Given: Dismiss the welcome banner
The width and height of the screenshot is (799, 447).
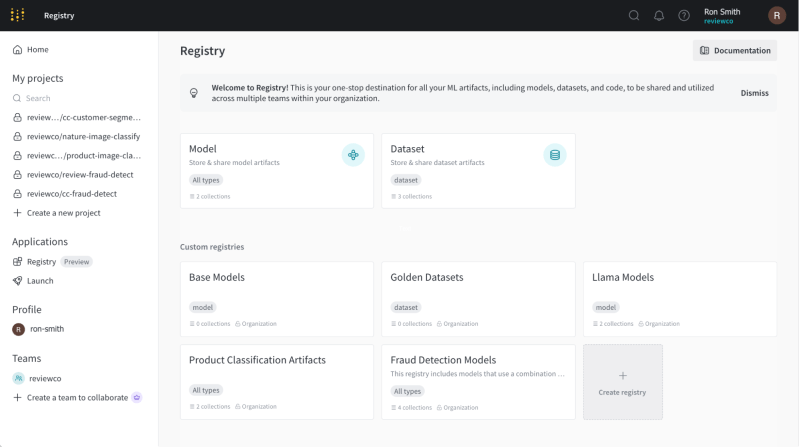Looking at the screenshot, I should click(754, 93).
